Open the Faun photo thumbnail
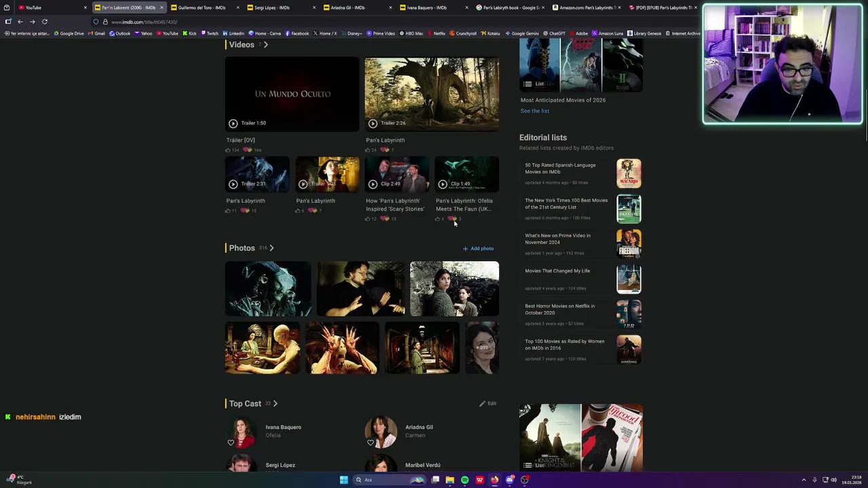 click(x=268, y=289)
